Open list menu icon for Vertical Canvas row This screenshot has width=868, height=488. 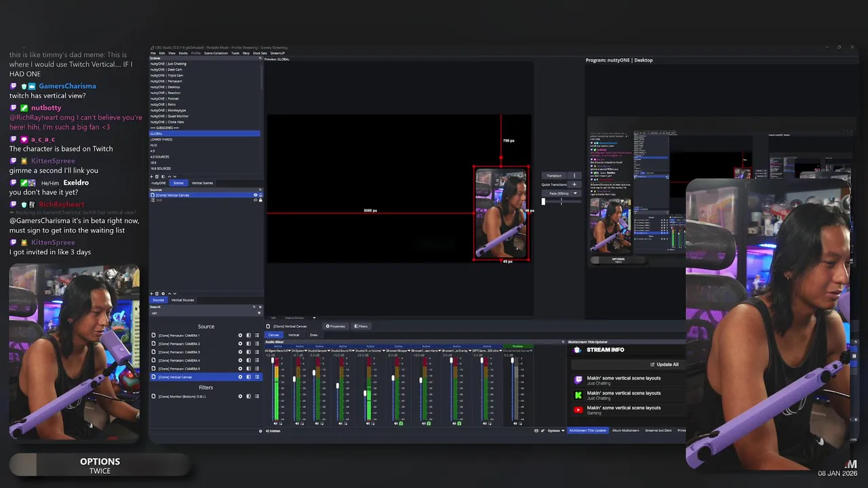point(257,377)
